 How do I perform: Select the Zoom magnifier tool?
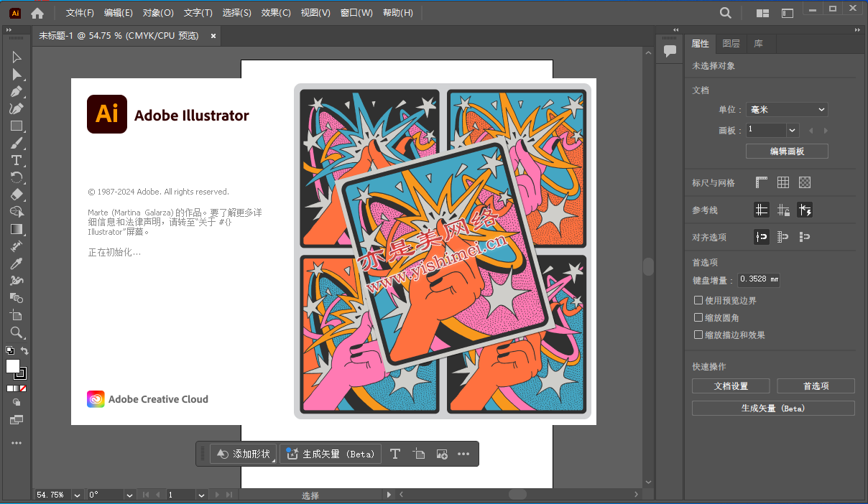[17, 332]
